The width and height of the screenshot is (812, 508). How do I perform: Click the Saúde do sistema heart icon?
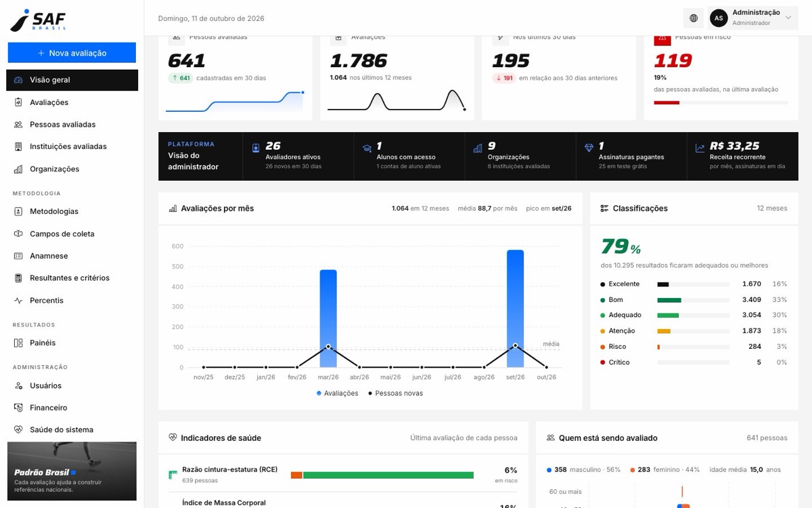(x=18, y=429)
